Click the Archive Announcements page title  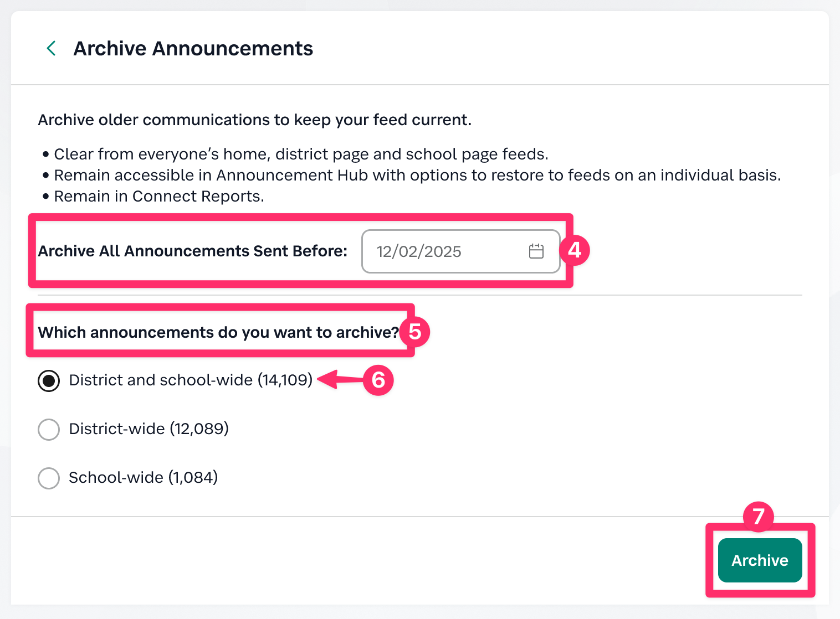coord(193,49)
